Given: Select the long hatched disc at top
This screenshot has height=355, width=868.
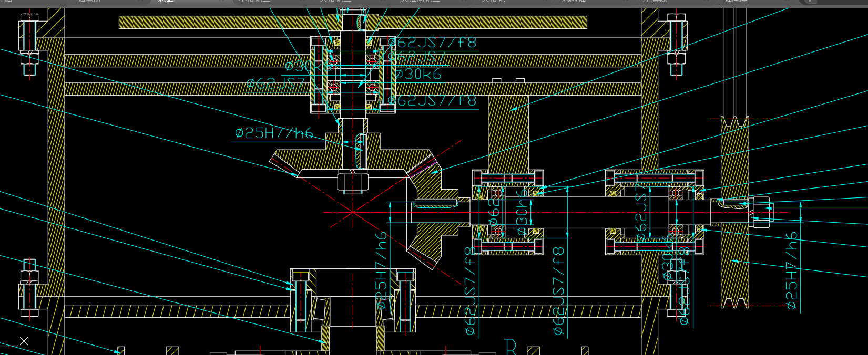Looking at the screenshot, I should (353, 22).
